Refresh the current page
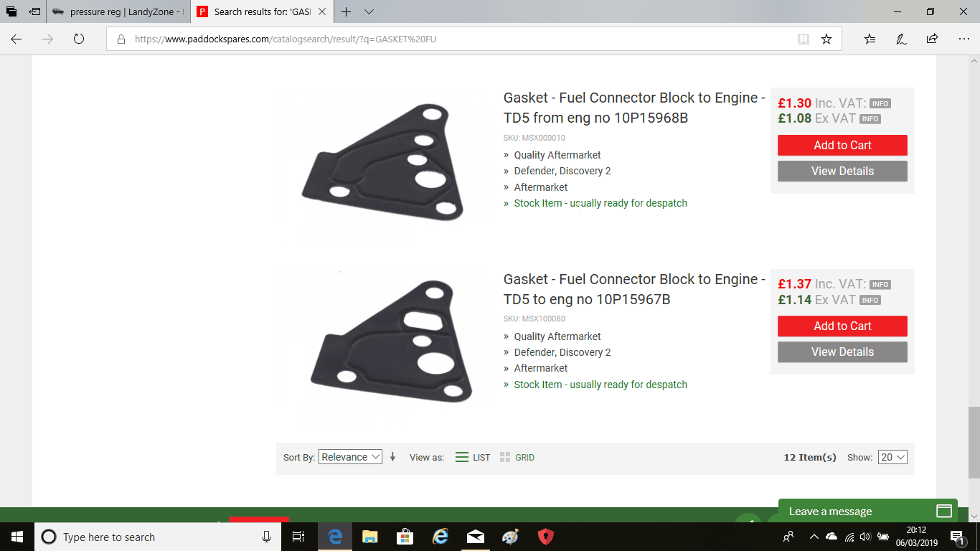The image size is (980, 551). [x=79, y=39]
